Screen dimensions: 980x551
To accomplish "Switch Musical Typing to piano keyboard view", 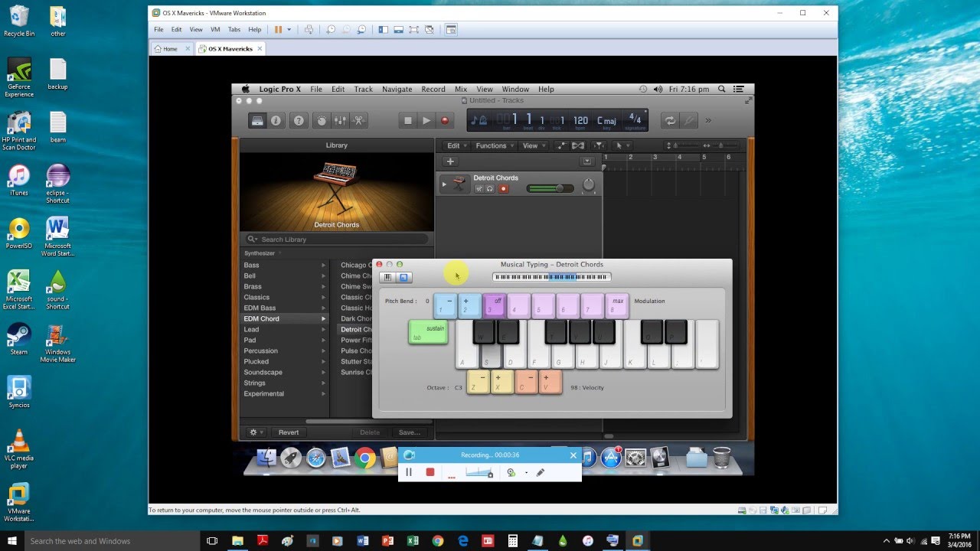I will tap(388, 277).
